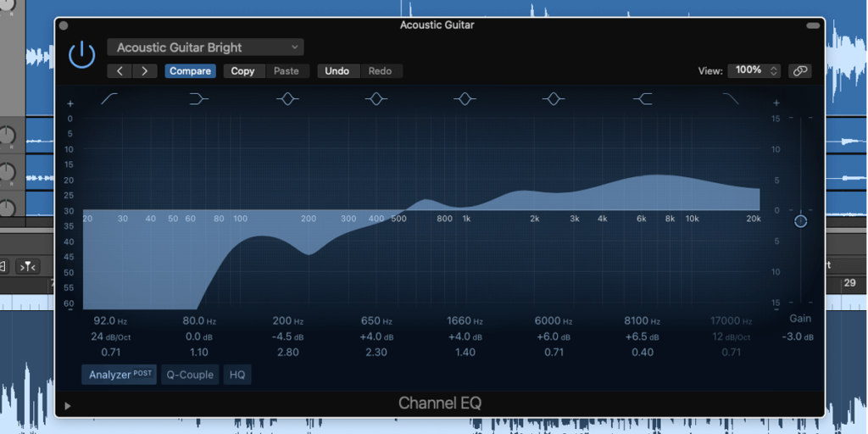Select the 650 Hz frequency value
Viewport: 868px width, 434px height.
tap(376, 321)
